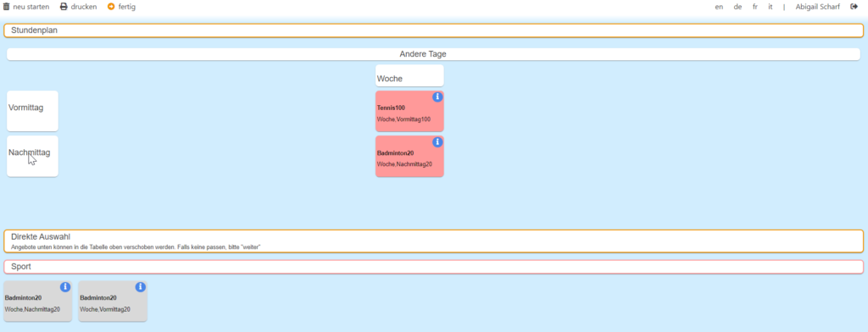Click the neu starten label

click(x=31, y=7)
